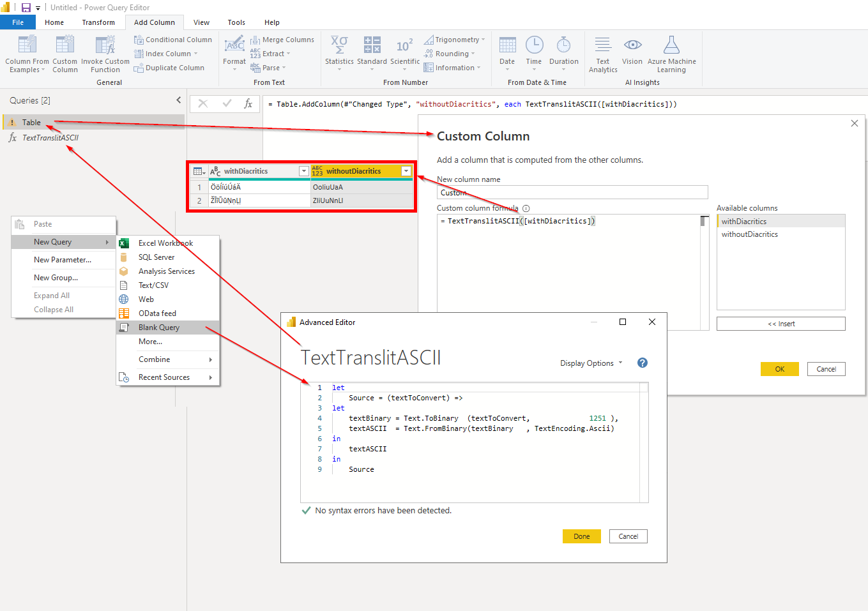The width and height of the screenshot is (868, 611).
Task: Click the Duration column tool
Action: click(x=564, y=53)
